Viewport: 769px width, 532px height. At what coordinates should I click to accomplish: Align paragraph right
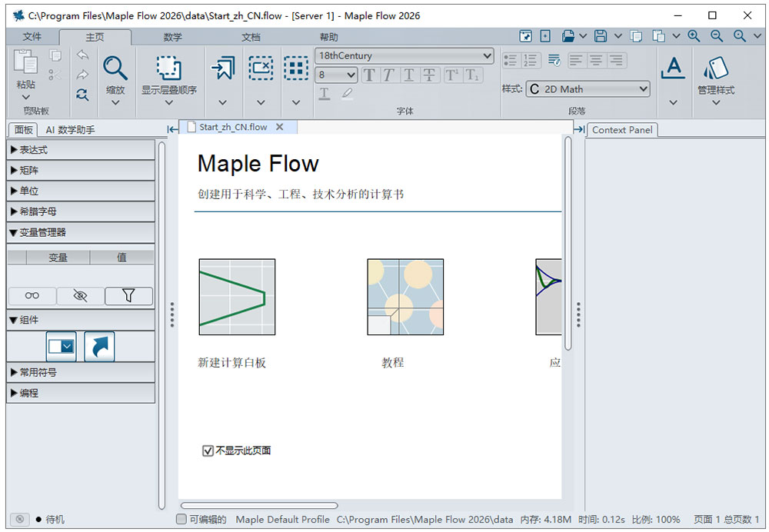pos(616,60)
